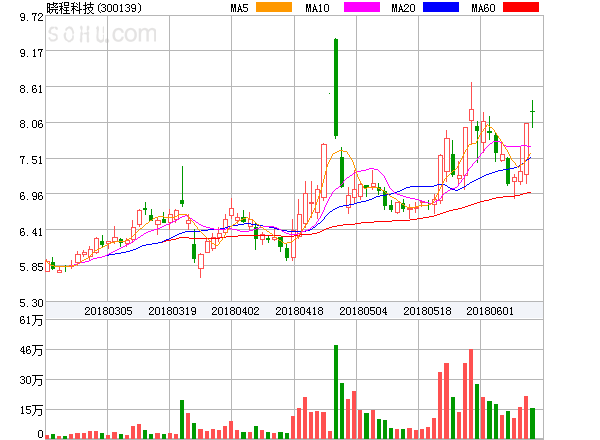Click the 46万 volume axis label
The image size is (600, 440).
[31, 350]
